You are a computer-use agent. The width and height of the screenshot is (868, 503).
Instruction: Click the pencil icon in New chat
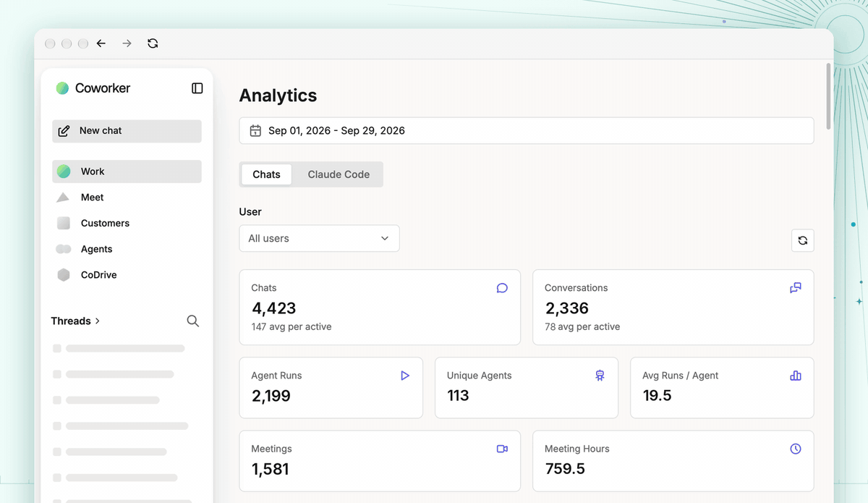coord(64,131)
